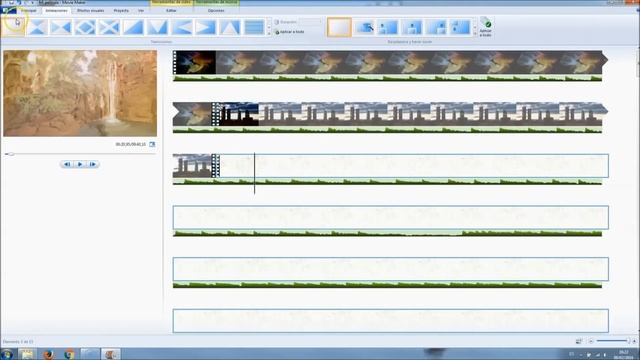The width and height of the screenshot is (640, 360).
Task: Step to the next frame
Action: pyautogui.click(x=93, y=164)
